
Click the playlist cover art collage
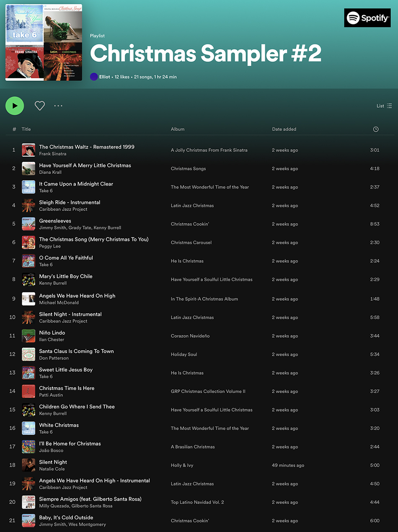(44, 42)
